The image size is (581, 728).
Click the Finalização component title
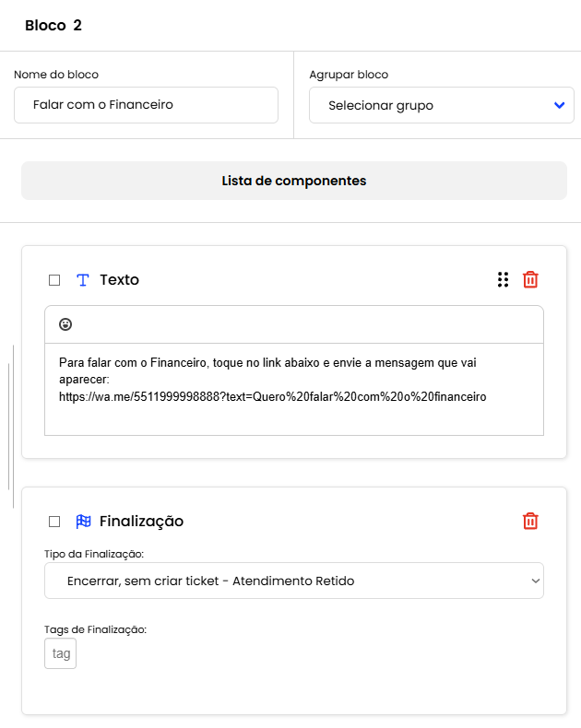(x=141, y=522)
